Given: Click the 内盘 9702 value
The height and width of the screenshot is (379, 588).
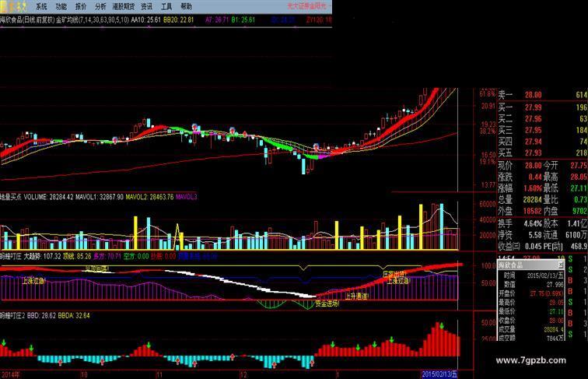Looking at the screenshot, I should pos(579,211).
